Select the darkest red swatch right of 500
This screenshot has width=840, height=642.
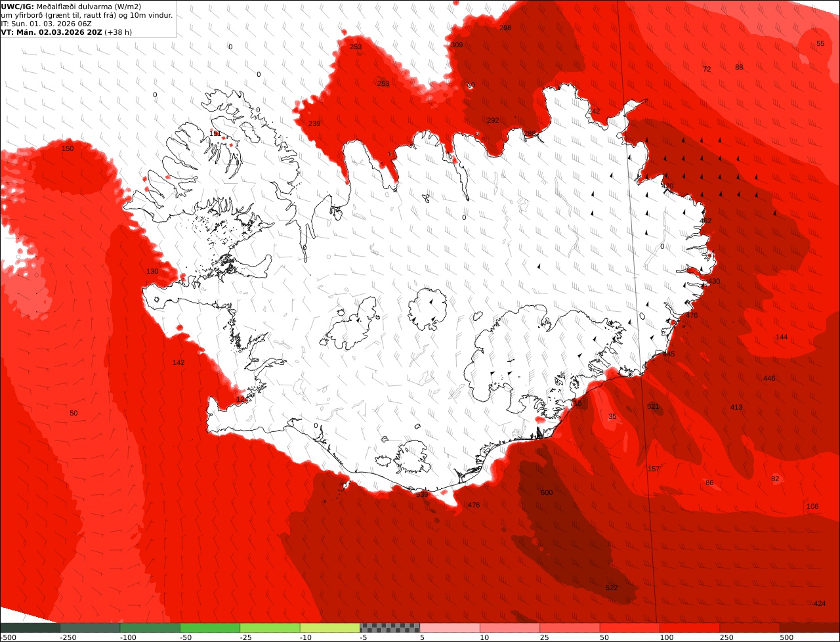(x=810, y=628)
